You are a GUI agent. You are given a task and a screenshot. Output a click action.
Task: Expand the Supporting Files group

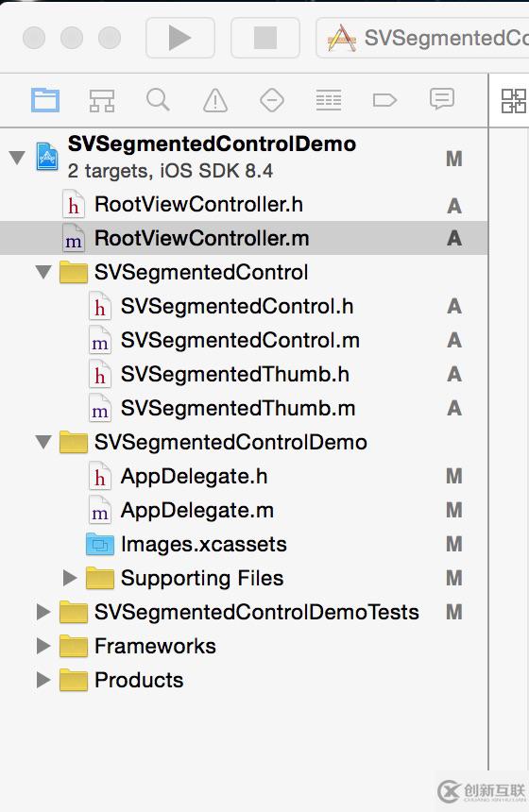pyautogui.click(x=69, y=578)
